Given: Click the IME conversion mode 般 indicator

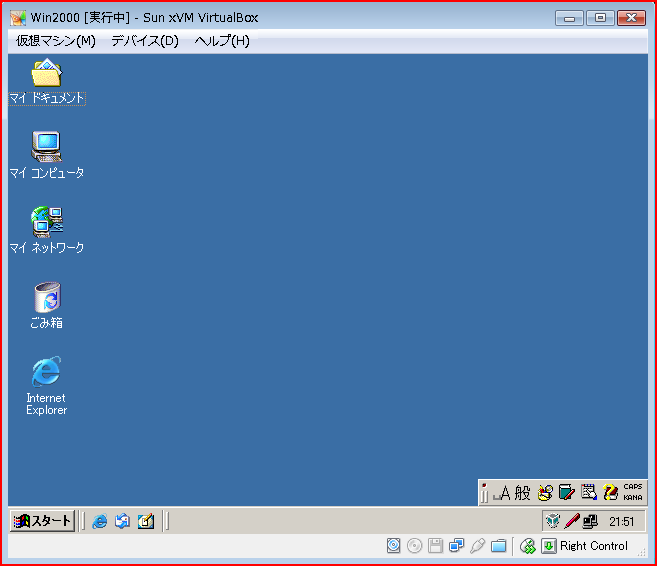Looking at the screenshot, I should pyautogui.click(x=522, y=493).
